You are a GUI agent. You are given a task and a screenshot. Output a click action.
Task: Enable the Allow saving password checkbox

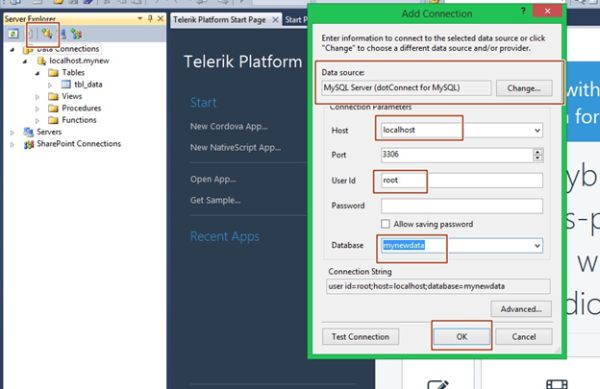385,224
